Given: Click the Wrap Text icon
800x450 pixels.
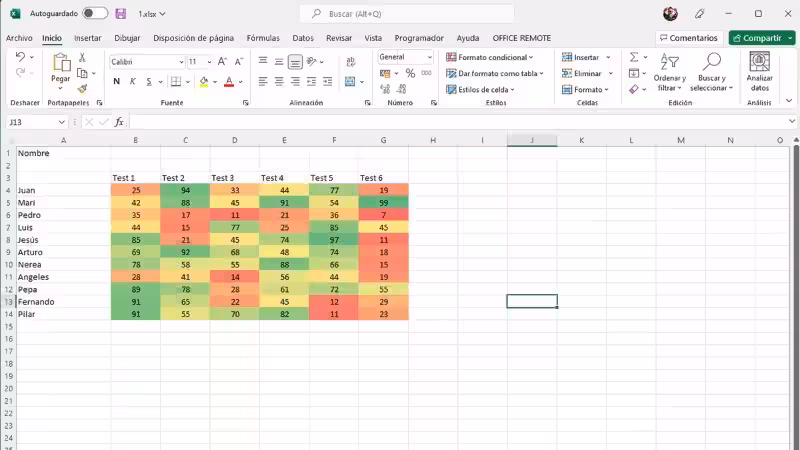Looking at the screenshot, I should click(351, 62).
